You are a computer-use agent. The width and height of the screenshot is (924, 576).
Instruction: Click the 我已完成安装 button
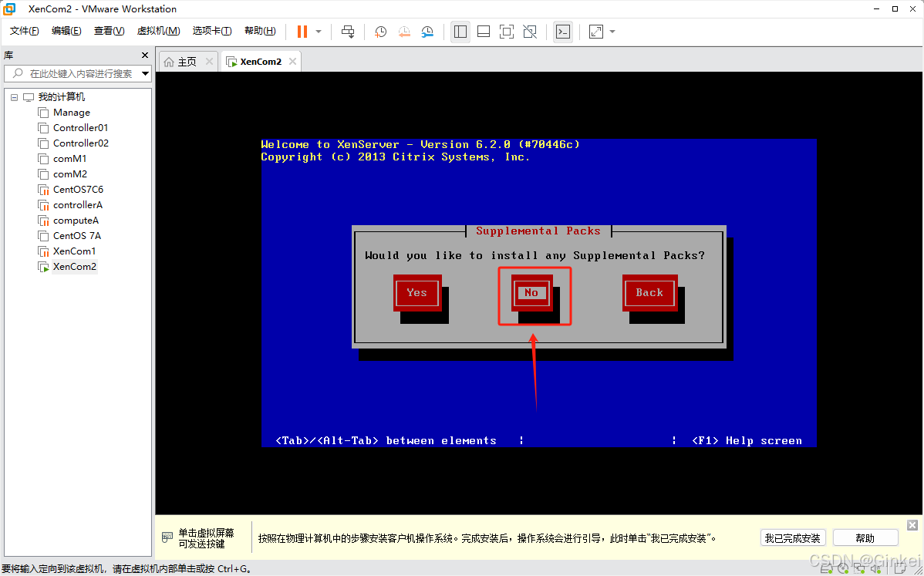click(793, 538)
